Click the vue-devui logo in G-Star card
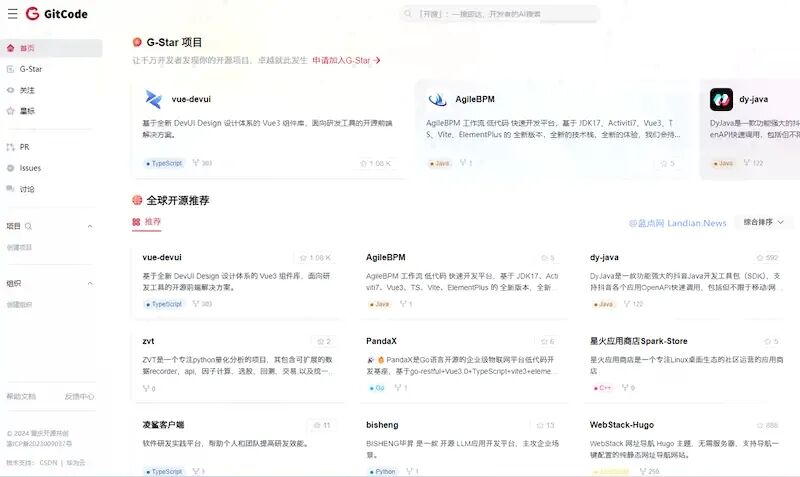The height and width of the screenshot is (477, 800). coord(153,99)
